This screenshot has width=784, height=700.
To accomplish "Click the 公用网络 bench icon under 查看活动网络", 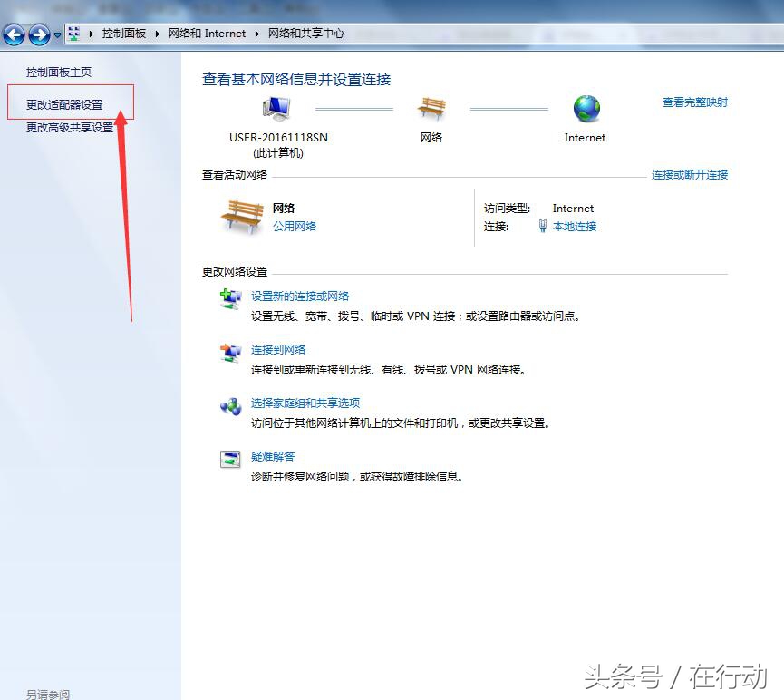I will point(240,217).
